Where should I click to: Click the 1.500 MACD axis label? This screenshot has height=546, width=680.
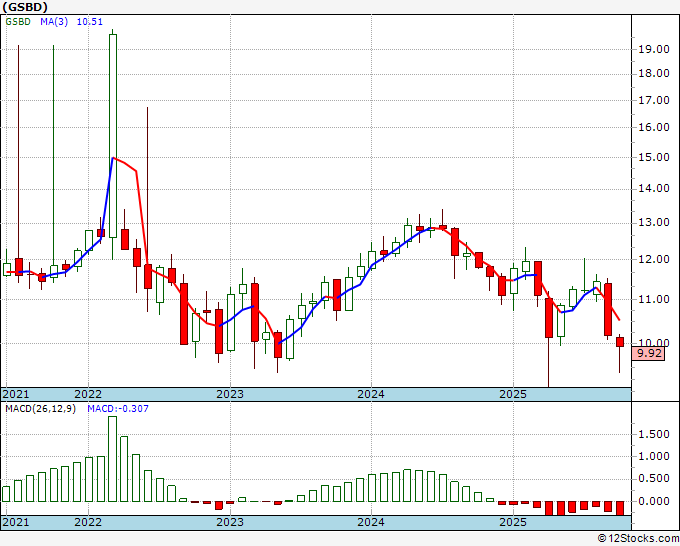(x=654, y=435)
